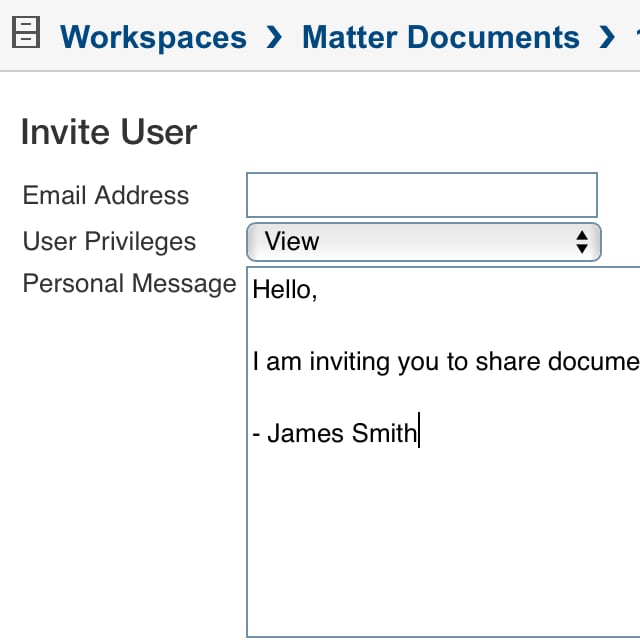Click the blank line between Hello and invitation

[x=440, y=326]
